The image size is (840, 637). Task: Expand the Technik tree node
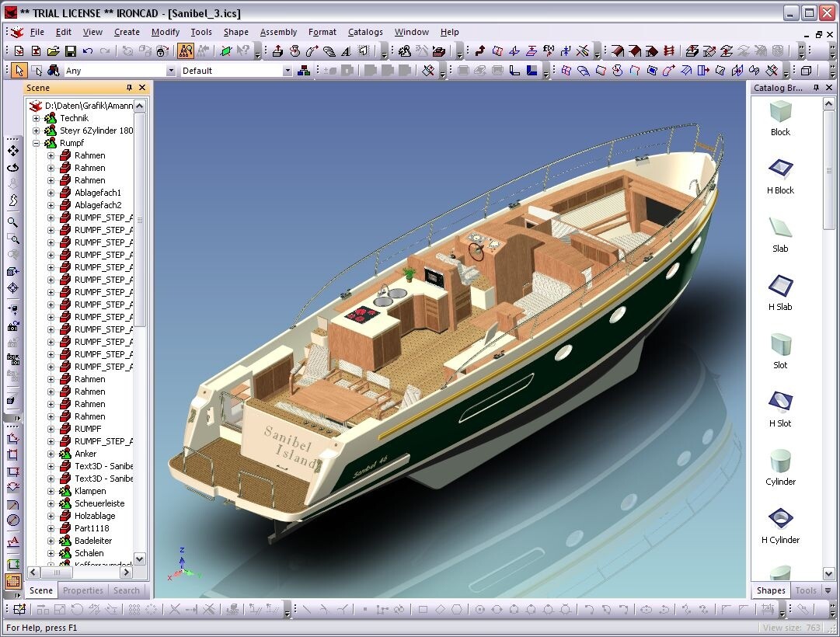[36, 117]
